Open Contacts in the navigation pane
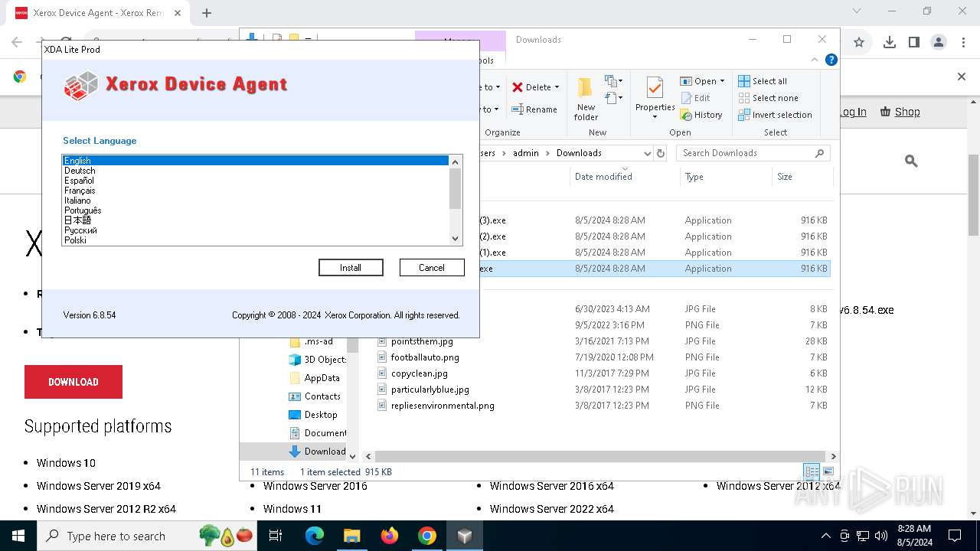The height and width of the screenshot is (551, 980). pos(315,396)
